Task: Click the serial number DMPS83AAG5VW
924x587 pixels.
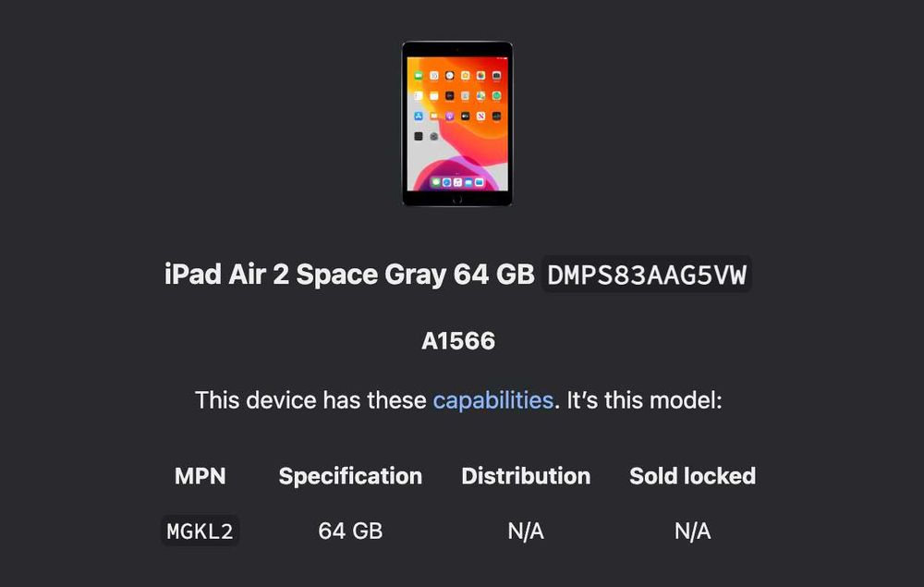Action: (x=646, y=275)
